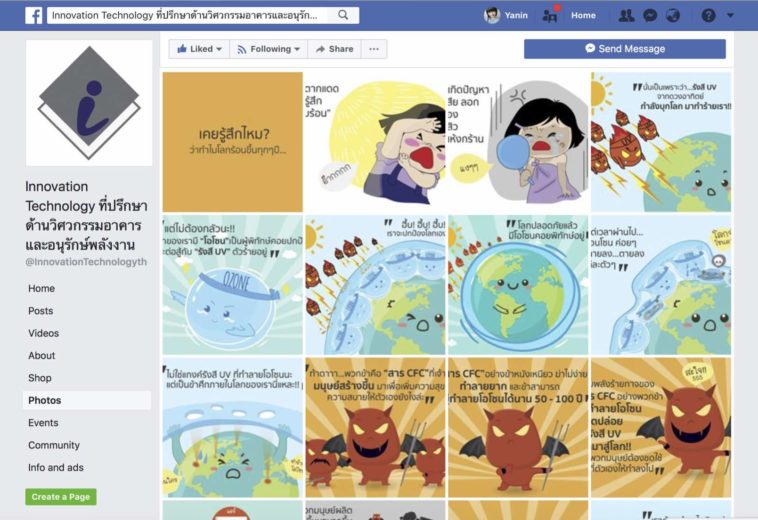Open the friend requests icon
This screenshot has height=520, width=758.
[x=627, y=15]
